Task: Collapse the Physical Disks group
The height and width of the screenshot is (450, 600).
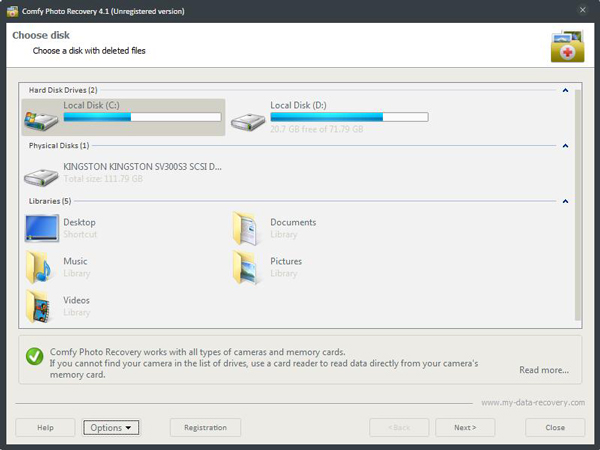Action: coord(565,146)
